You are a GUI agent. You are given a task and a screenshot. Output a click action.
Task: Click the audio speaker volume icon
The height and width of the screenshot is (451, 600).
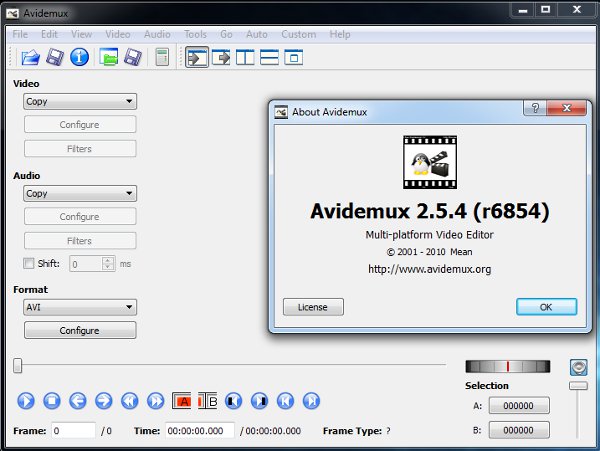[x=579, y=367]
